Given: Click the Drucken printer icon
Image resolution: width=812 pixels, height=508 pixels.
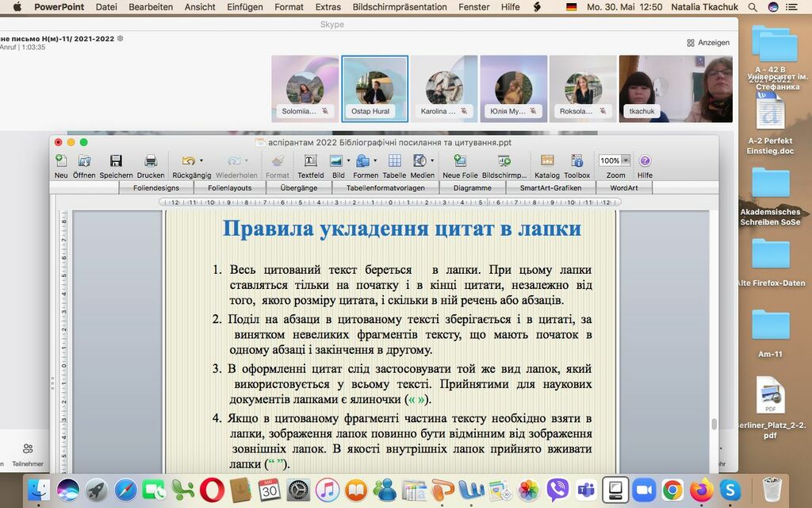Looking at the screenshot, I should [x=151, y=160].
